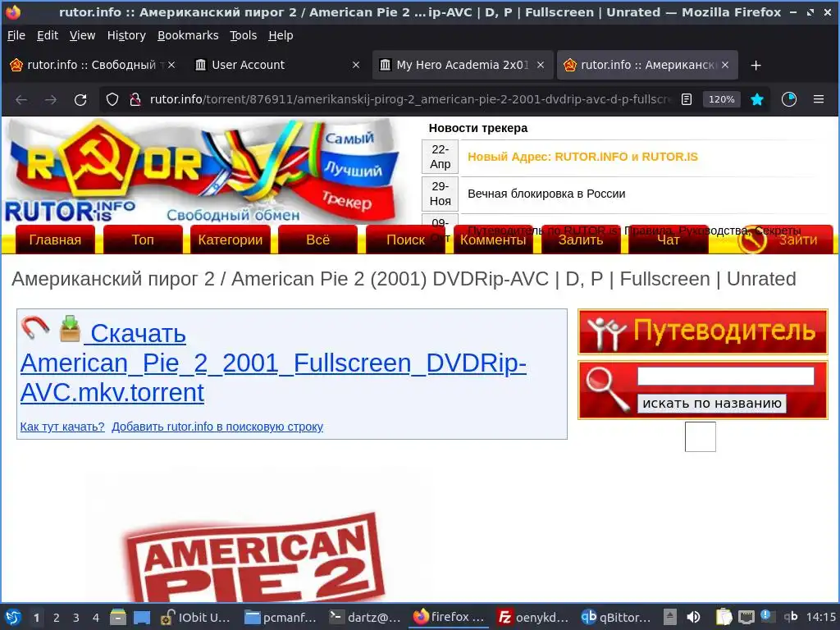The image size is (840, 630).
Task: Click the magnet link icon
Action: 34,327
